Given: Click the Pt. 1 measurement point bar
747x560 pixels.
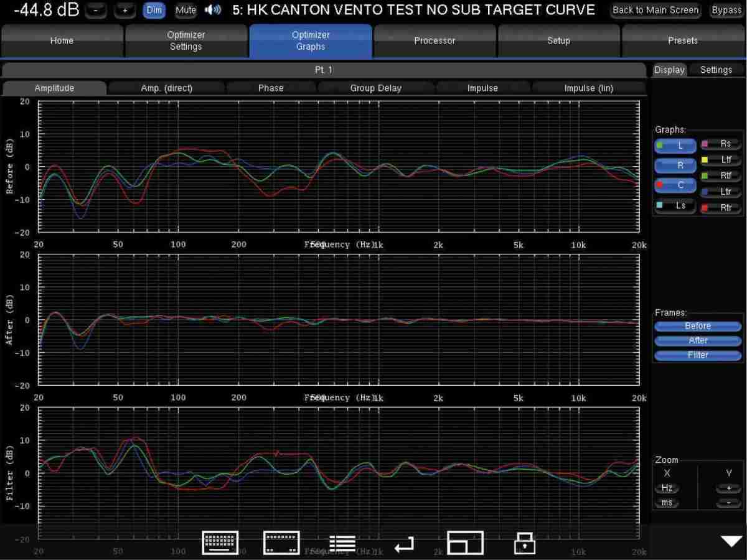Looking at the screenshot, I should [324, 70].
